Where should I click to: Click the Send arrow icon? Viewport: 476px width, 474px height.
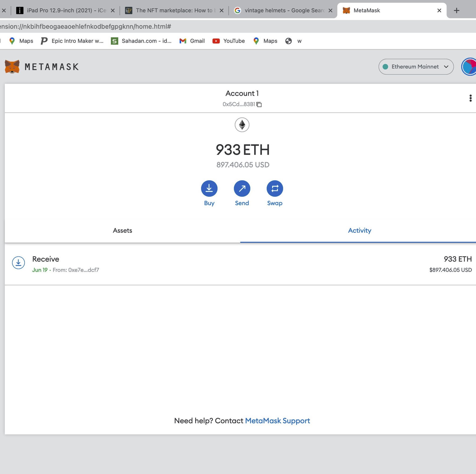tap(242, 188)
